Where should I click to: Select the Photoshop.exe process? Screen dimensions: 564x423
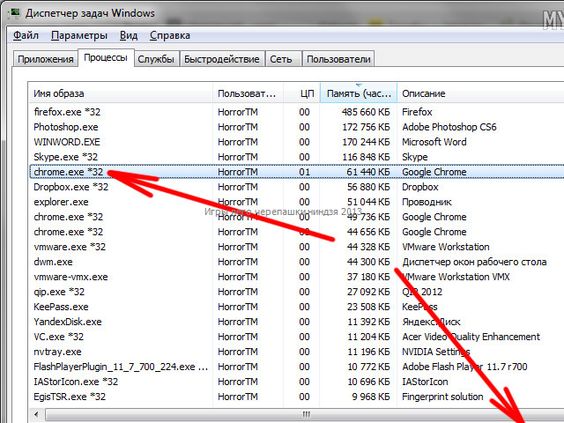point(296,127)
